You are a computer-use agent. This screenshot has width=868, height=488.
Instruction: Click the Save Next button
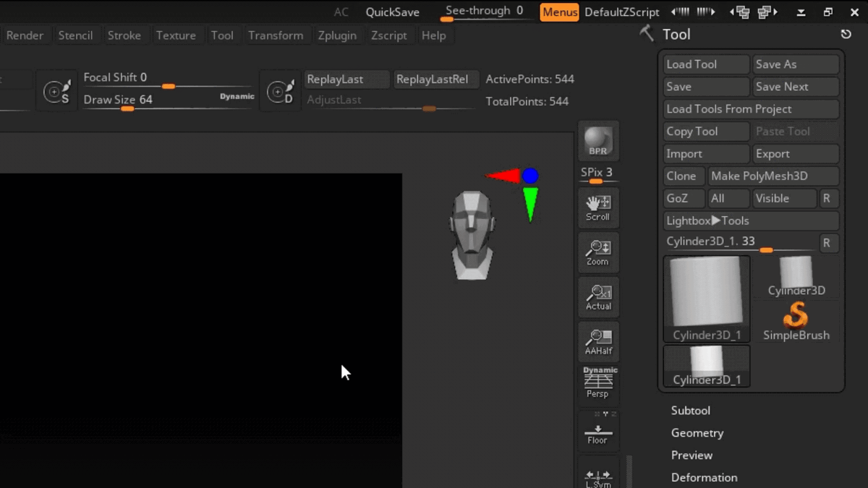coord(796,87)
